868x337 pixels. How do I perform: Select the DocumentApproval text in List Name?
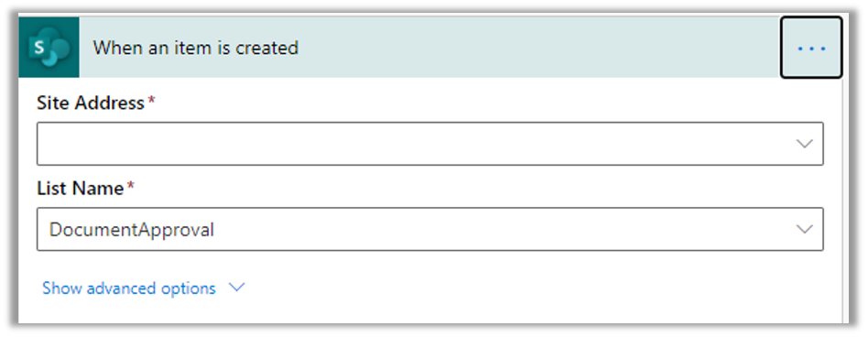[x=132, y=230]
